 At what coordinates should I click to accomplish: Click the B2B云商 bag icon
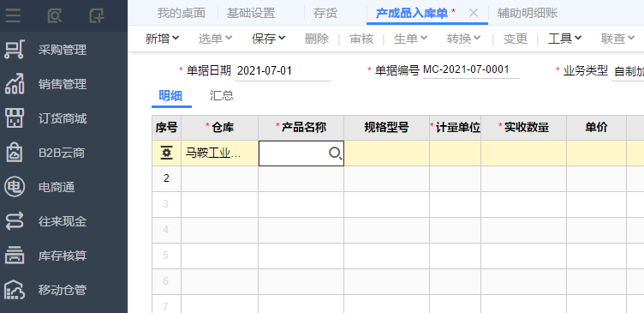point(15,153)
